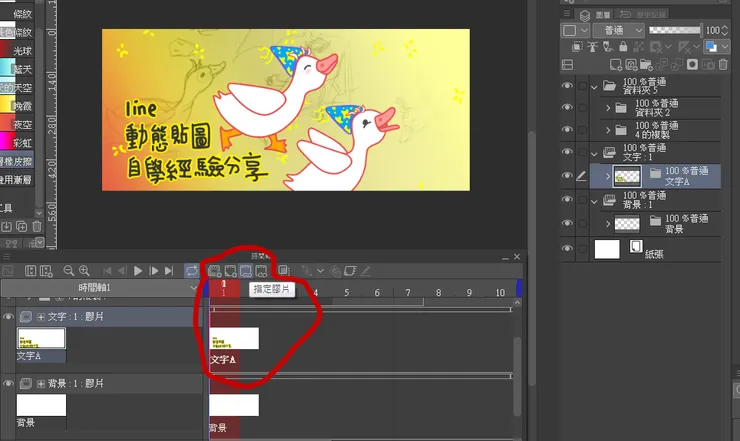740x441 pixels.
Task: Collapse the 資料夾 5 folder in layers
Action: click(593, 86)
